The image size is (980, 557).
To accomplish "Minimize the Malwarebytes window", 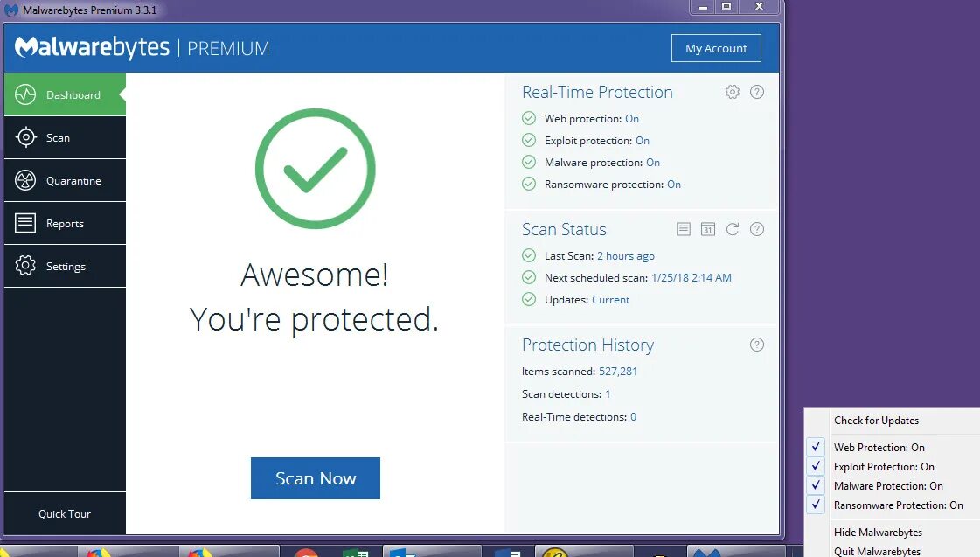I will tap(703, 7).
